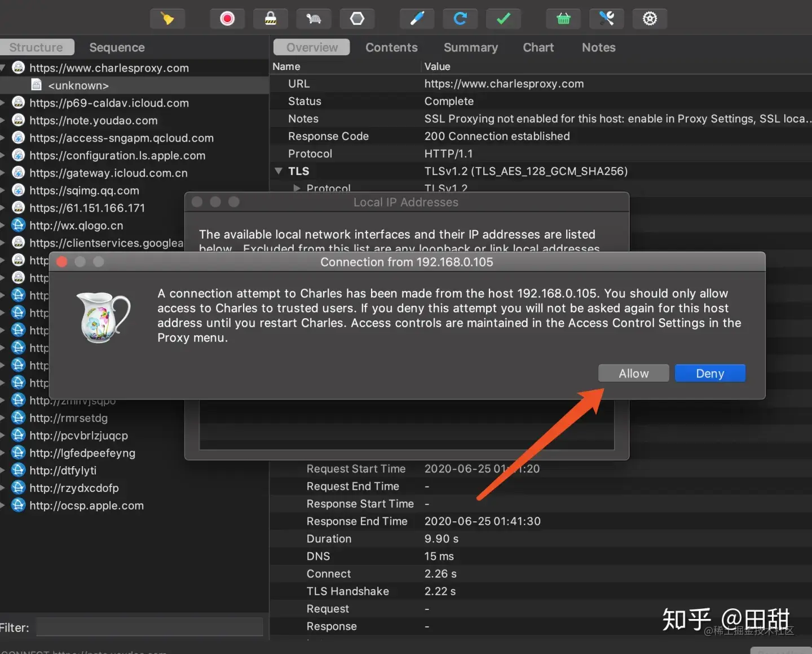Select https://note.youdao.com host

[93, 121]
